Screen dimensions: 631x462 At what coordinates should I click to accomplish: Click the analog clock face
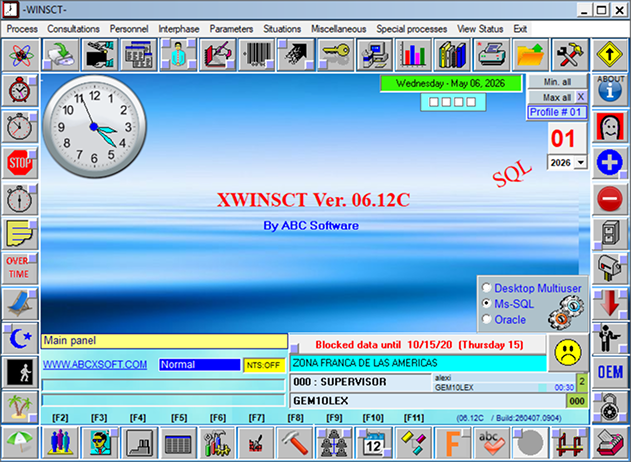pos(94,126)
